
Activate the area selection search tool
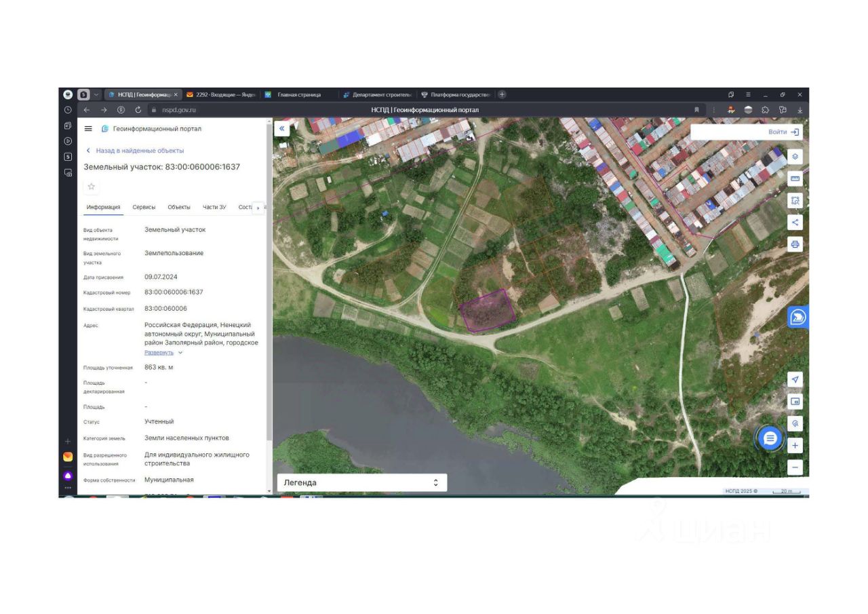pyautogui.click(x=795, y=200)
